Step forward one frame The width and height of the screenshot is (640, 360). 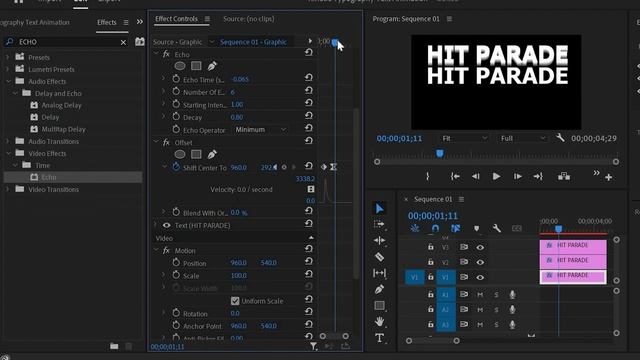click(518, 176)
